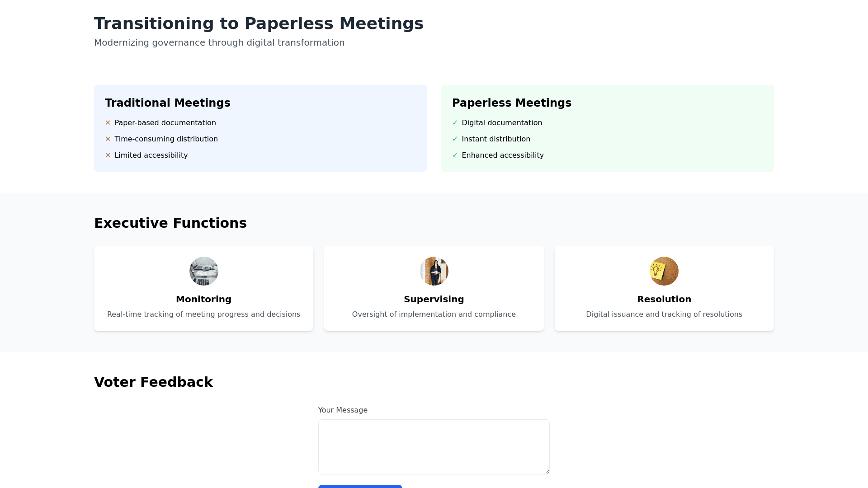Focus the Your Message text area
Viewport: 868px width, 488px height.
coord(434,446)
